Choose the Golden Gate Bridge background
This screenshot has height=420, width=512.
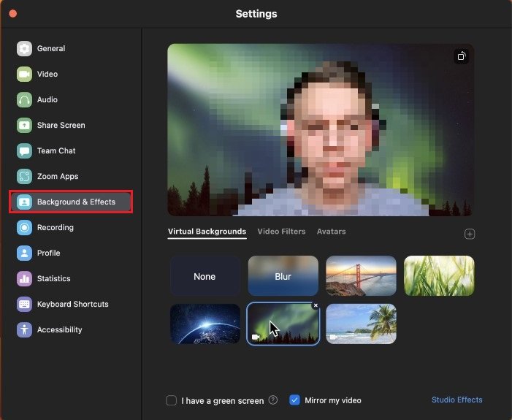[x=361, y=276]
